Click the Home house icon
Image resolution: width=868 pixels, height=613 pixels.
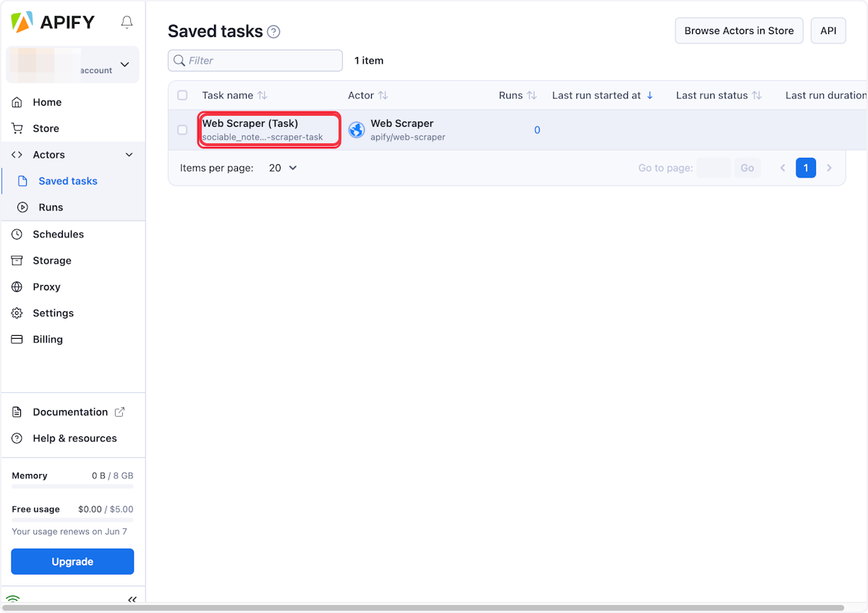pyautogui.click(x=17, y=102)
